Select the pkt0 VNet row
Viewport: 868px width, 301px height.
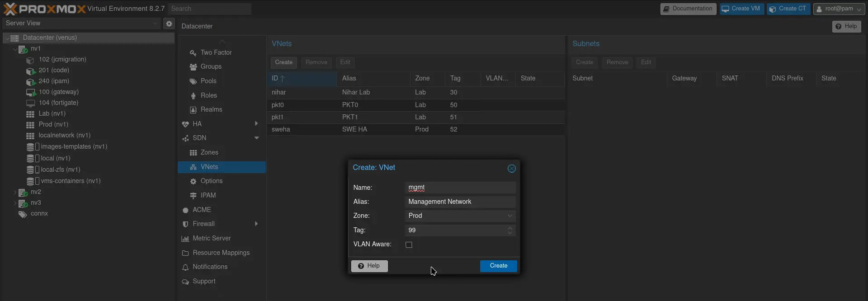pyautogui.click(x=416, y=105)
